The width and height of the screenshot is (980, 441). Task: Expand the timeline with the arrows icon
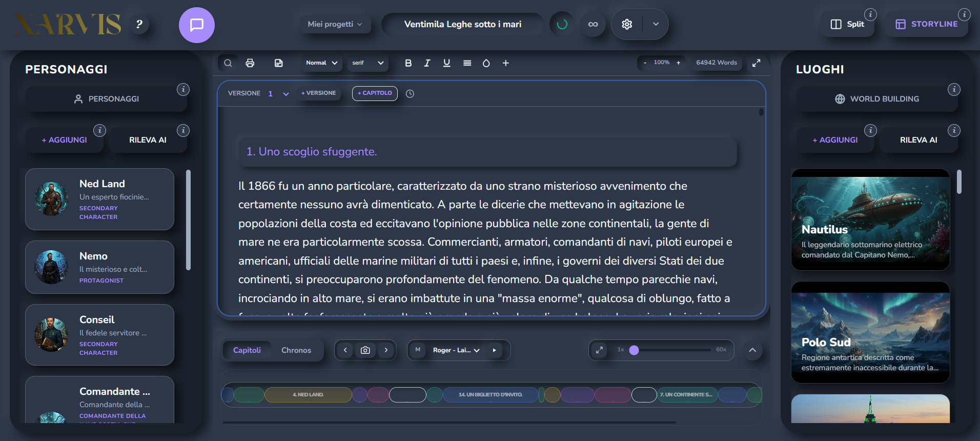point(599,350)
